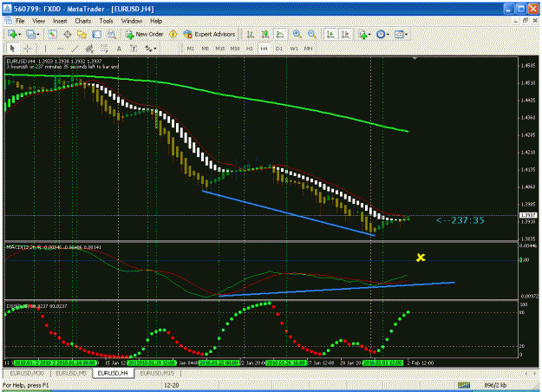Open the View menu
The width and height of the screenshot is (542, 392).
tap(39, 21)
